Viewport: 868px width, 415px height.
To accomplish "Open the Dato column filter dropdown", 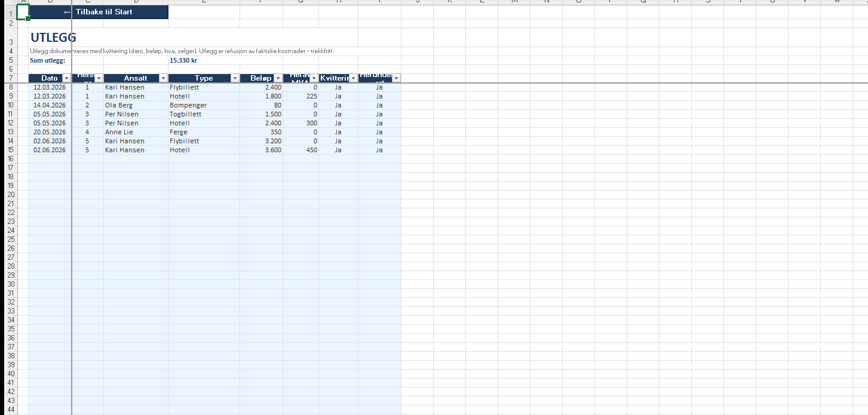I will (x=66, y=78).
